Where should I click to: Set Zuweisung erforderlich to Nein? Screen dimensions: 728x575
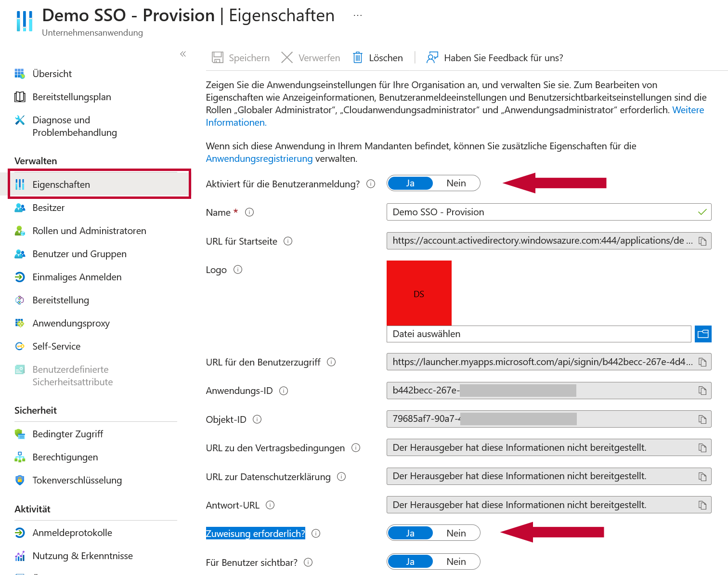(x=456, y=533)
